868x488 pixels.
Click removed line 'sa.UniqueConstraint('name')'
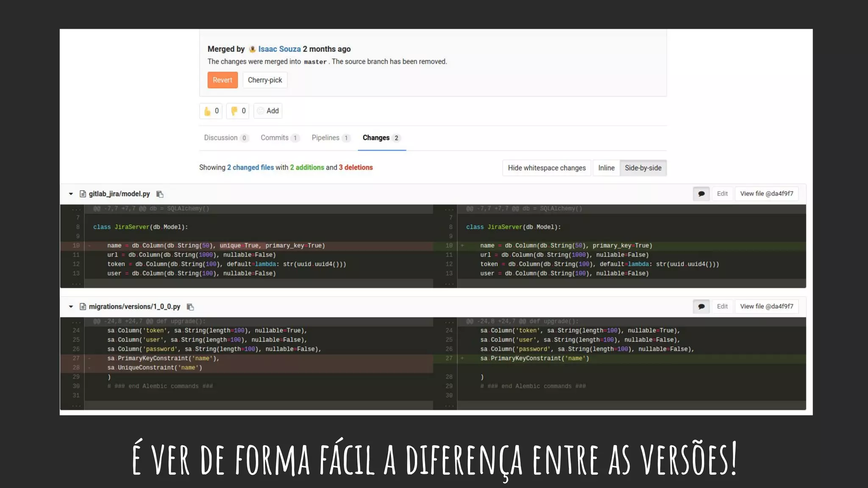pyautogui.click(x=247, y=368)
